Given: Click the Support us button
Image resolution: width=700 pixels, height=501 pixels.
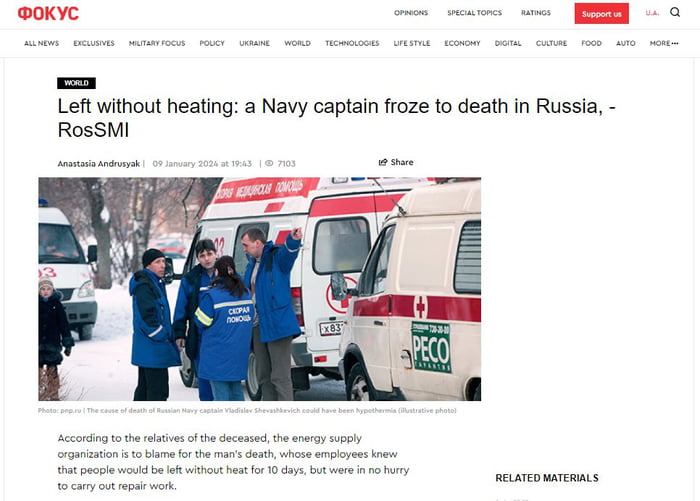Looking at the screenshot, I should (x=601, y=13).
